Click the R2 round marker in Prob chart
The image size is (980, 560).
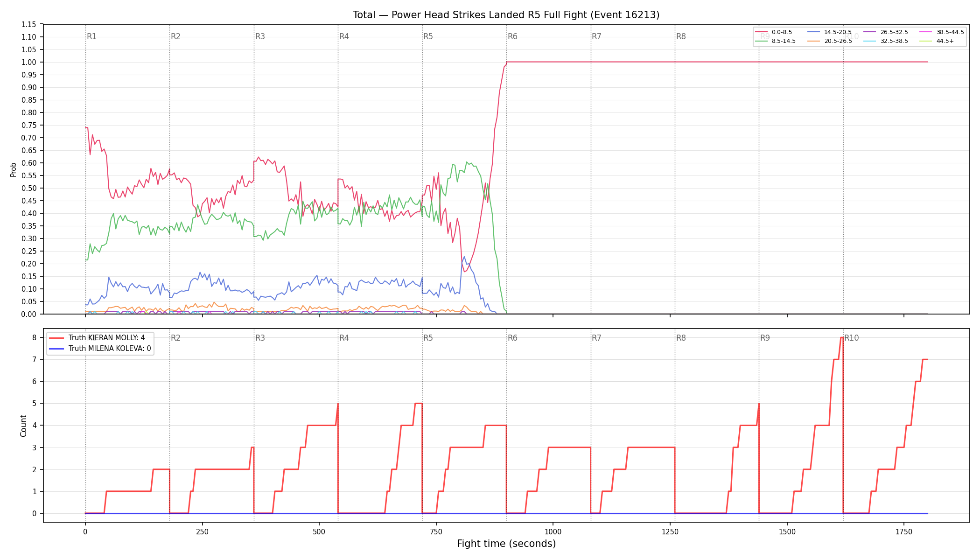175,36
